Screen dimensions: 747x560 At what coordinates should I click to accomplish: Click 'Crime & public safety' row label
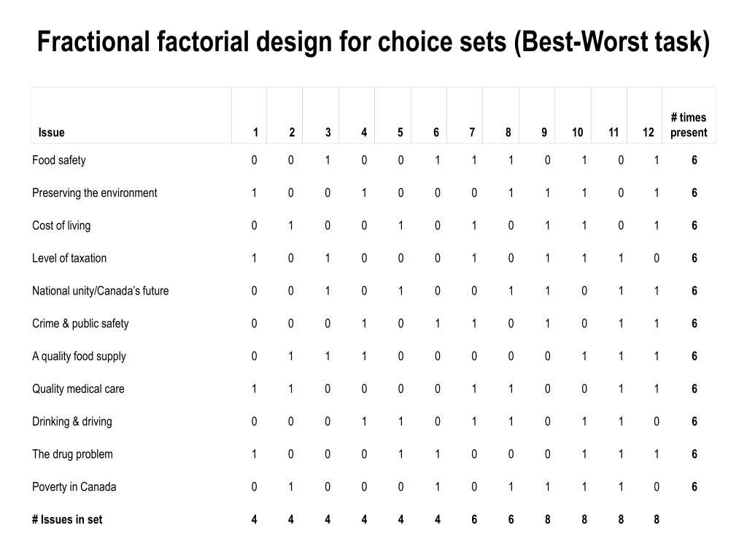coord(80,324)
